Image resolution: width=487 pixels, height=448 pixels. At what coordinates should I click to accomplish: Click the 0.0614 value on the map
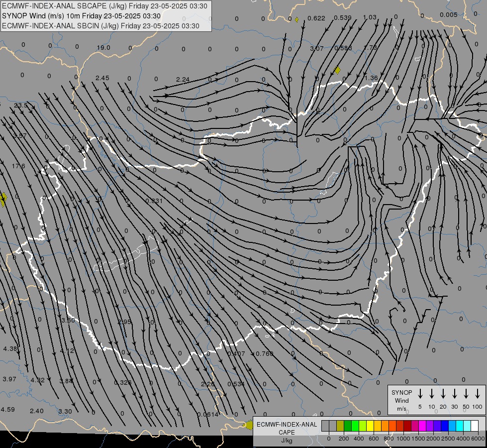208,414
